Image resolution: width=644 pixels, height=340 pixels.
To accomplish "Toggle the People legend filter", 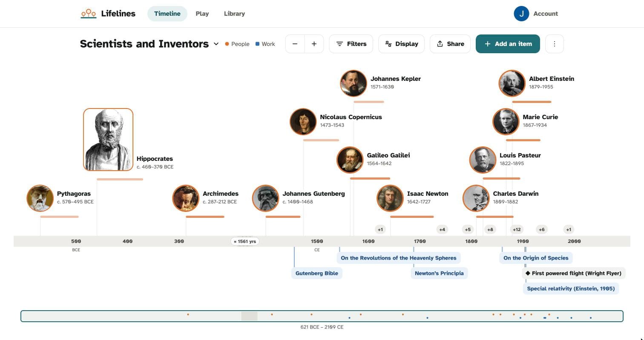I will click(x=237, y=44).
